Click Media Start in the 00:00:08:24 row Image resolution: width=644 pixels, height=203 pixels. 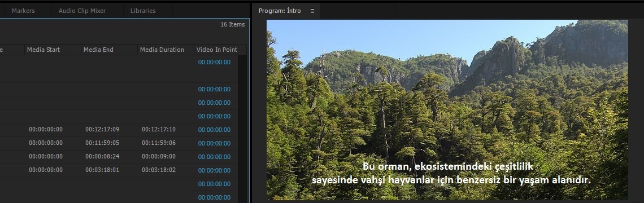(x=46, y=156)
